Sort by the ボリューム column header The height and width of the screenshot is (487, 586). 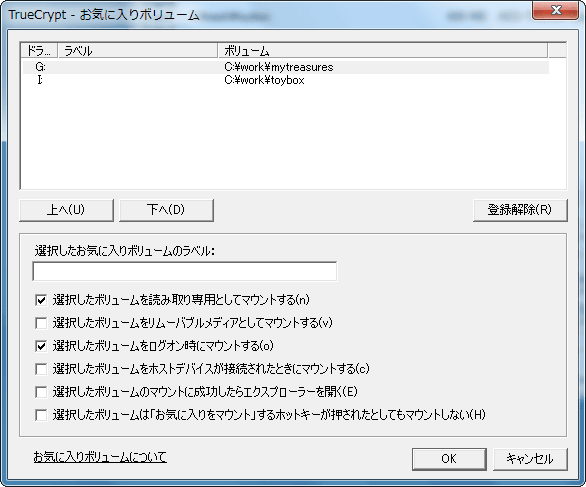pos(383,50)
